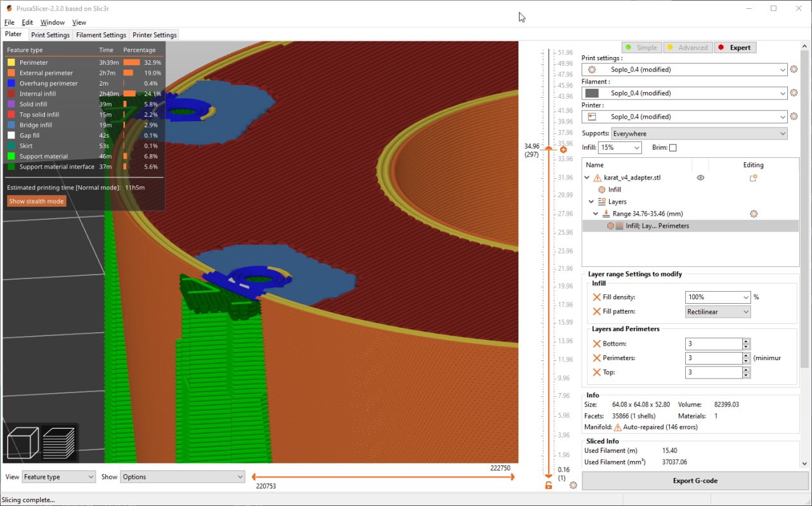Click lock icon under vertical layer slider
Image resolution: width=812 pixels, height=506 pixels.
pos(549,485)
